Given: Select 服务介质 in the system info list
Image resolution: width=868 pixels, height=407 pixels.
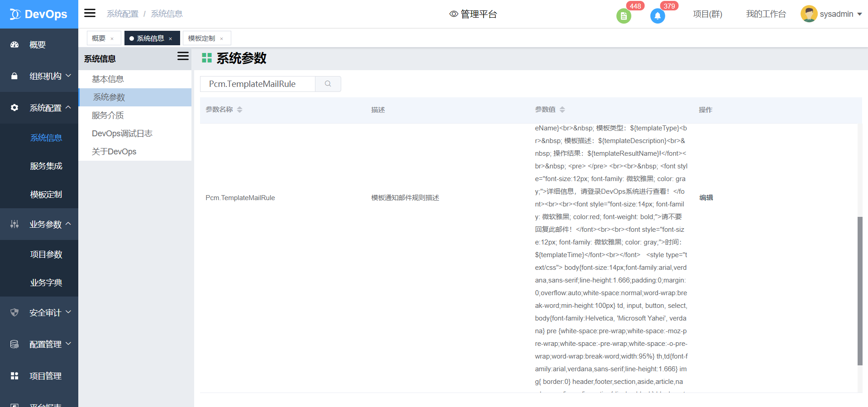Looking at the screenshot, I should (108, 115).
